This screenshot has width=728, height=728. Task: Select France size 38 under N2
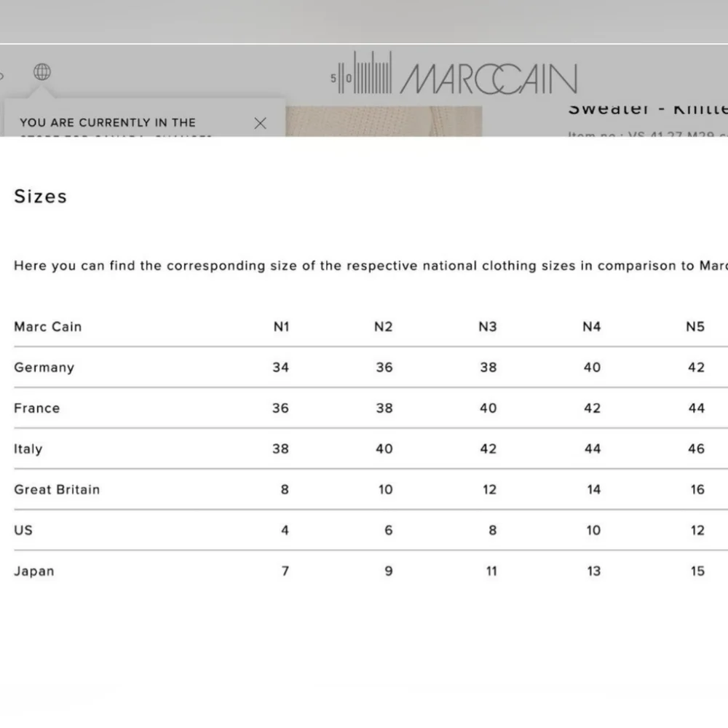pos(384,408)
